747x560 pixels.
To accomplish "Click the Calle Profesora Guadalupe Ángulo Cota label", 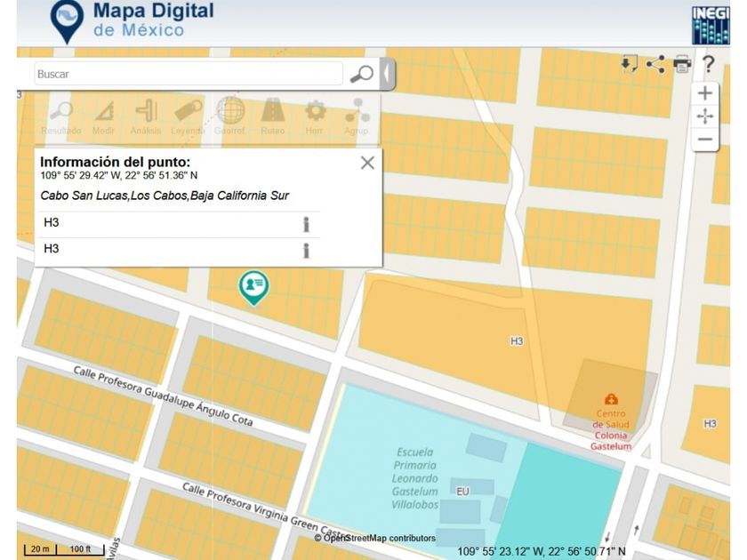I will point(163,396).
